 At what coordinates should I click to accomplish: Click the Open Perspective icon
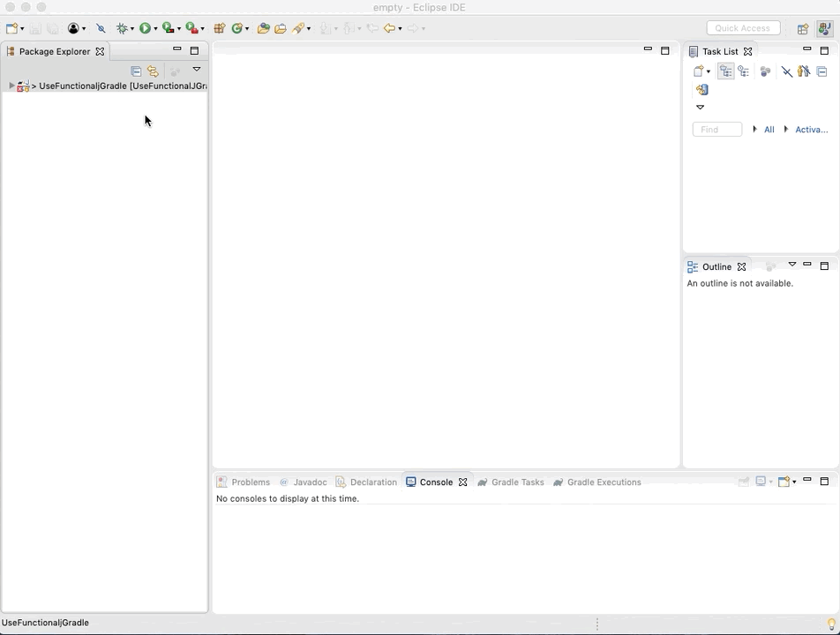click(803, 29)
